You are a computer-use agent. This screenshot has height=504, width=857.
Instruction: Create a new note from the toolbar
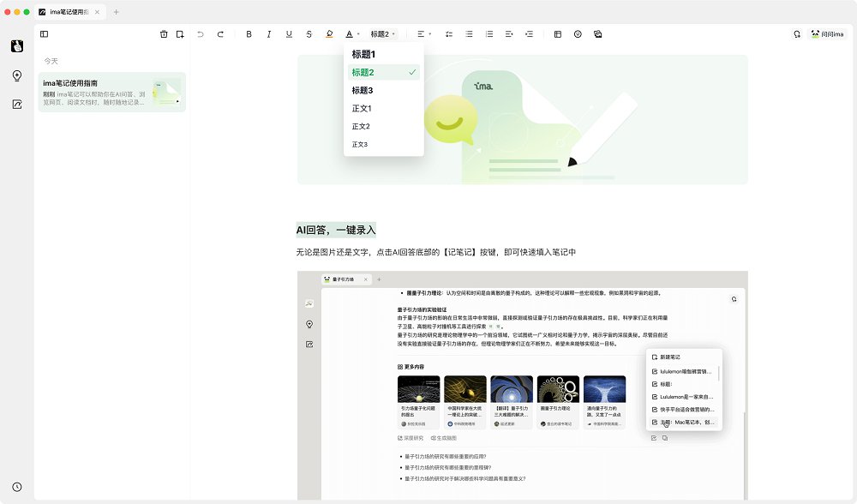click(180, 34)
